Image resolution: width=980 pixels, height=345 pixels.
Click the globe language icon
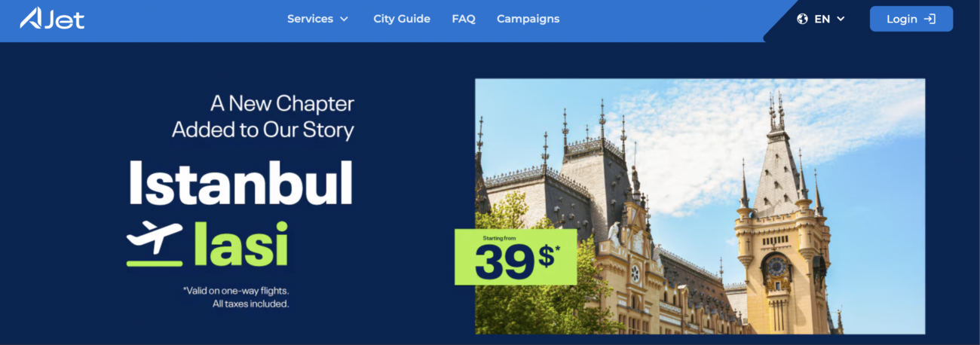[802, 19]
